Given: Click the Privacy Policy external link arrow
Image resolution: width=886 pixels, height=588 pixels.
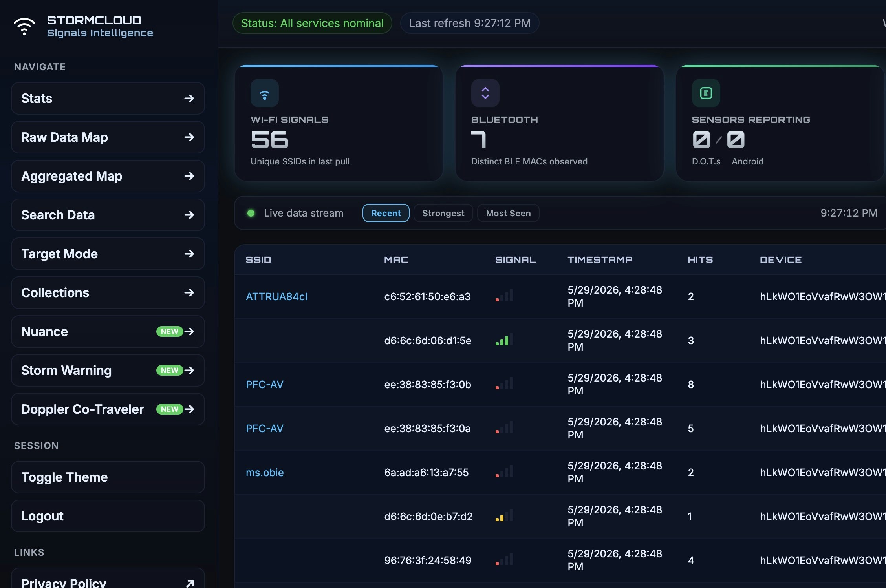Looking at the screenshot, I should pyautogui.click(x=190, y=583).
